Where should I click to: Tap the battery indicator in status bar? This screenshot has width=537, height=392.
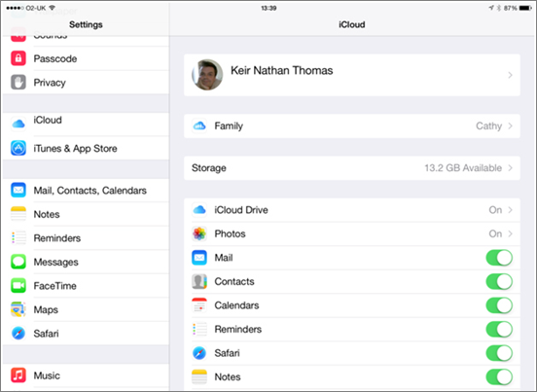click(525, 8)
